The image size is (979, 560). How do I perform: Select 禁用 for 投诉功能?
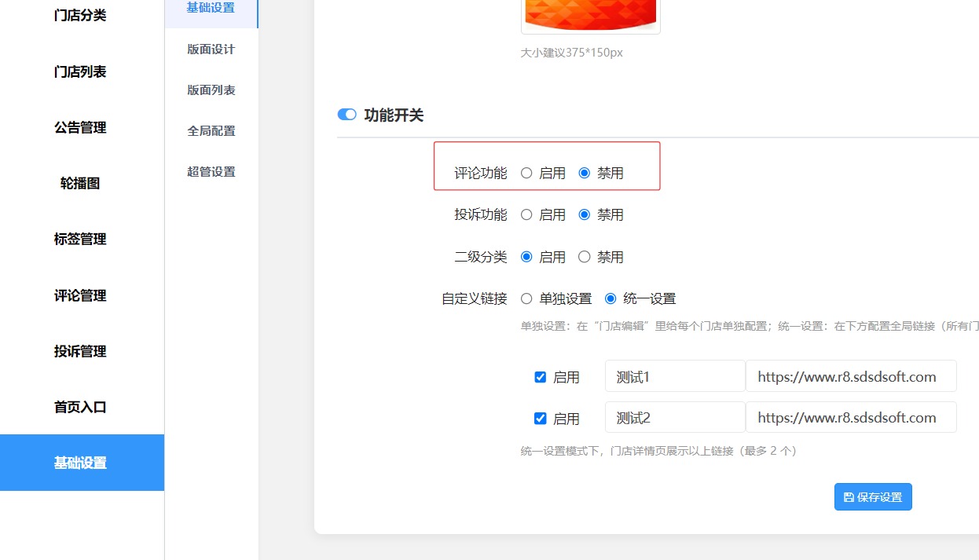(x=584, y=214)
